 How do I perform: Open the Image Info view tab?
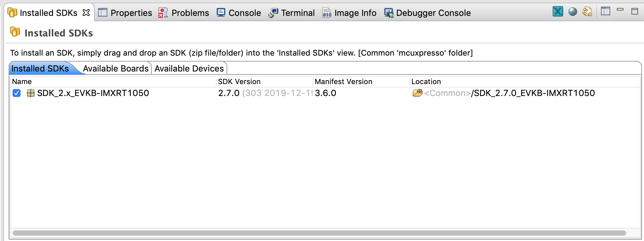click(349, 13)
